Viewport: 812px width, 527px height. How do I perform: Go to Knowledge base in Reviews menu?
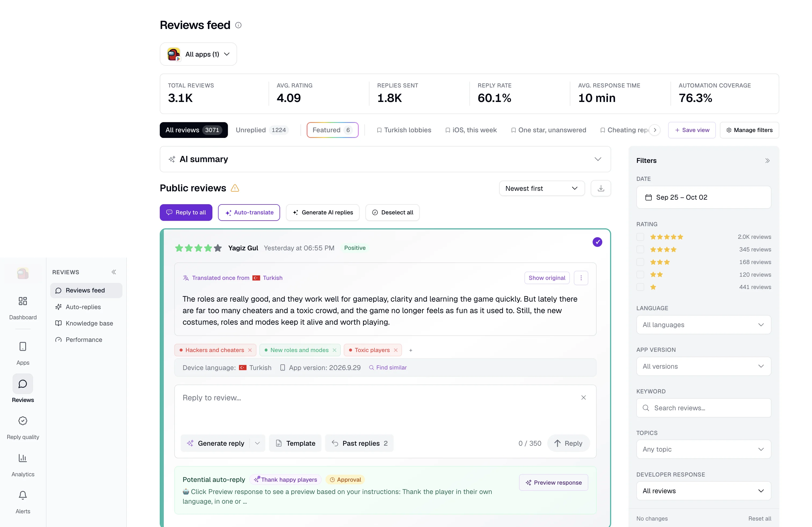point(86,323)
